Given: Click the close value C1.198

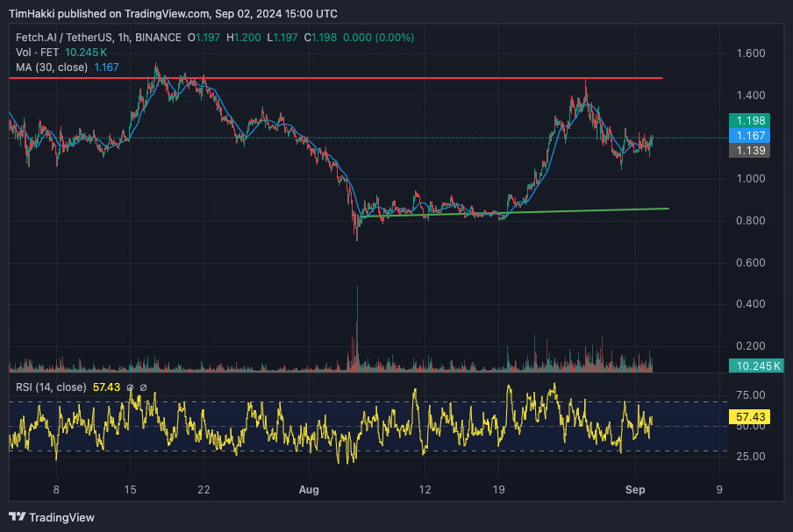Looking at the screenshot, I should [320, 38].
